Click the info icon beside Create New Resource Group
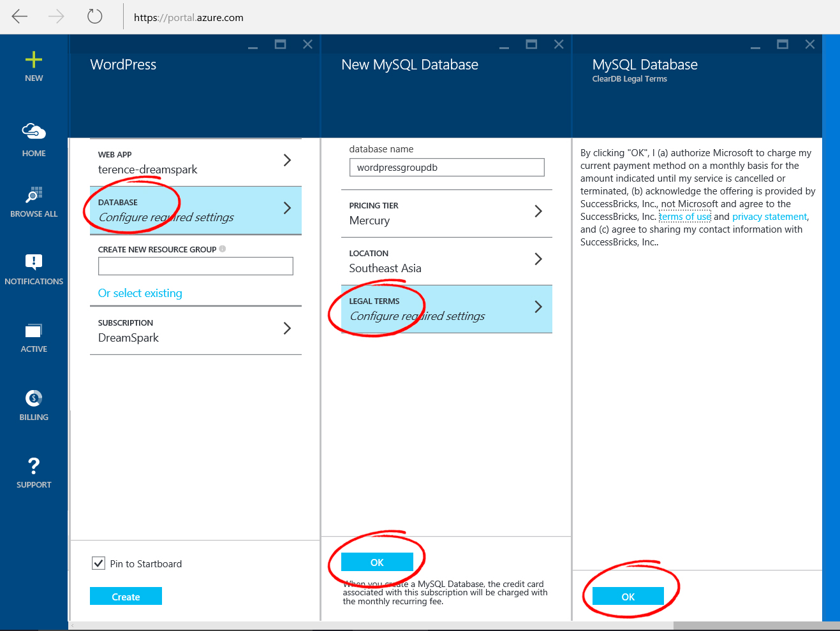This screenshot has height=631, width=840. point(223,249)
